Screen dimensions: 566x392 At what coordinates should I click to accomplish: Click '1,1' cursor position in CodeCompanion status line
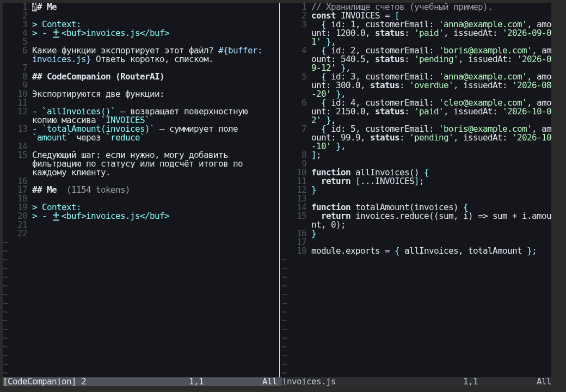click(x=196, y=382)
